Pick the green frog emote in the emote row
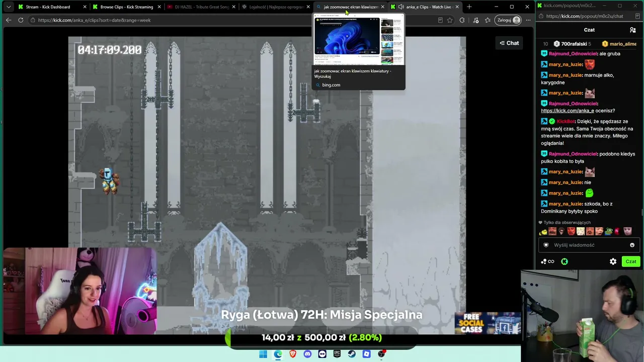Screen dimensions: 644x362 click(x=608, y=232)
